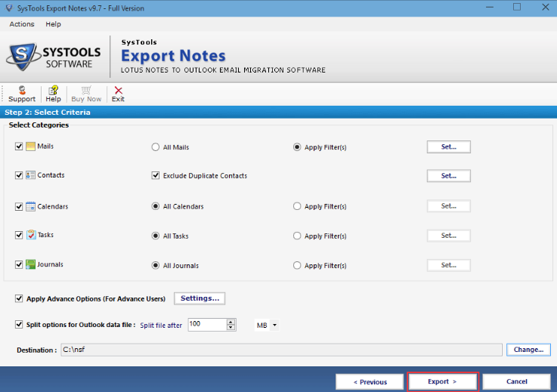Select Apply Filter(s) for Journals
Viewport: 557px width, 392px height.
coord(297,265)
